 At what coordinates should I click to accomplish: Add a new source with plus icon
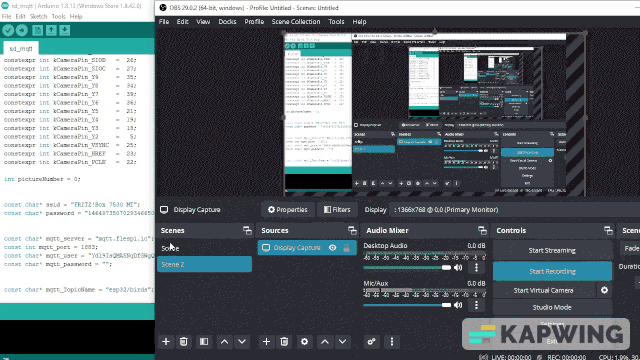(266, 342)
